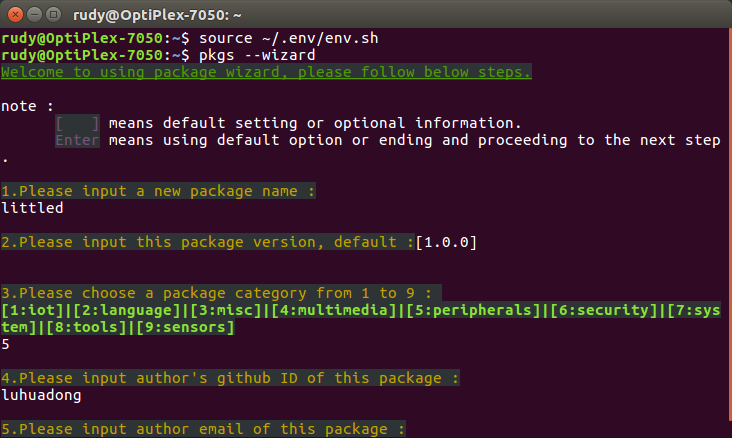Click the [2:language] category option

coord(127,310)
